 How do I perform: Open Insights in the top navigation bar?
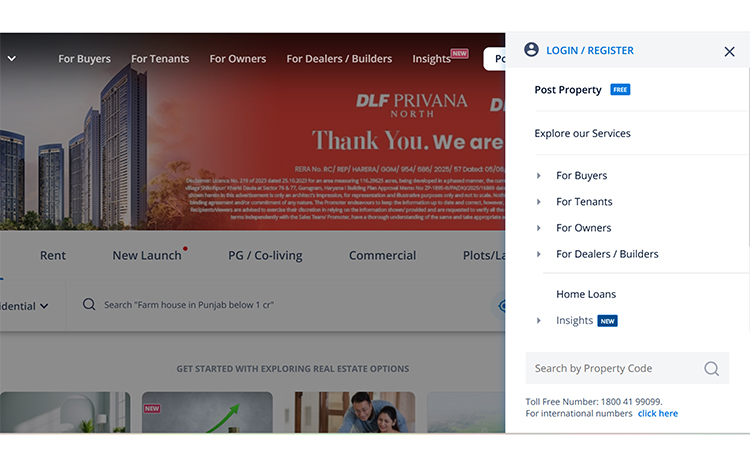431,59
